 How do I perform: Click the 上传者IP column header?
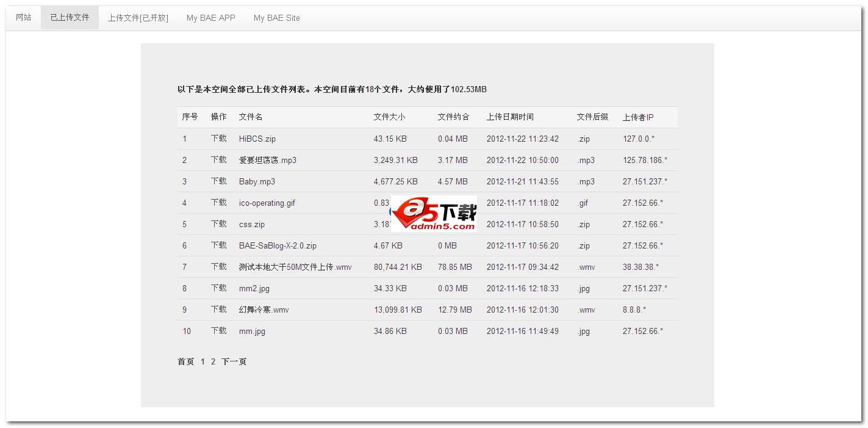coord(638,117)
